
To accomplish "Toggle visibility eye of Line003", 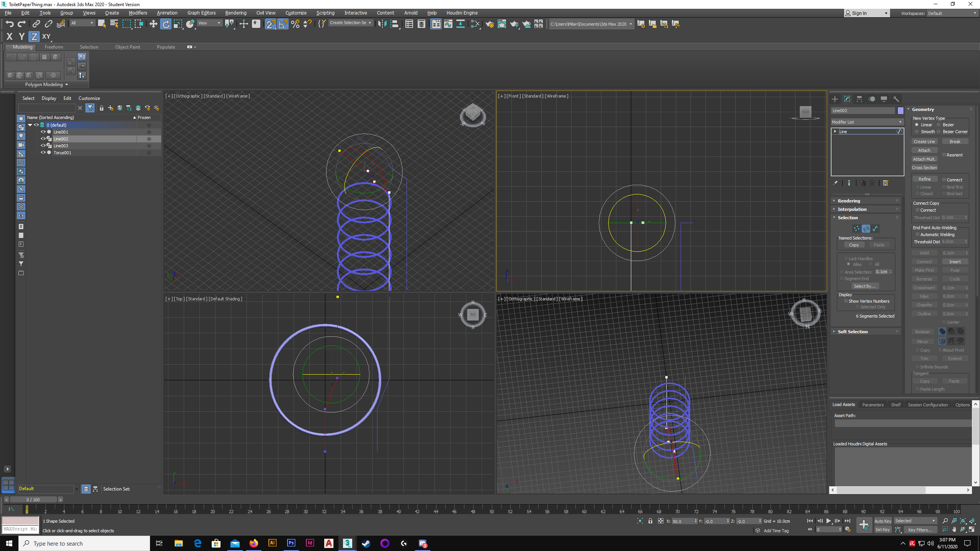I will click(x=43, y=145).
